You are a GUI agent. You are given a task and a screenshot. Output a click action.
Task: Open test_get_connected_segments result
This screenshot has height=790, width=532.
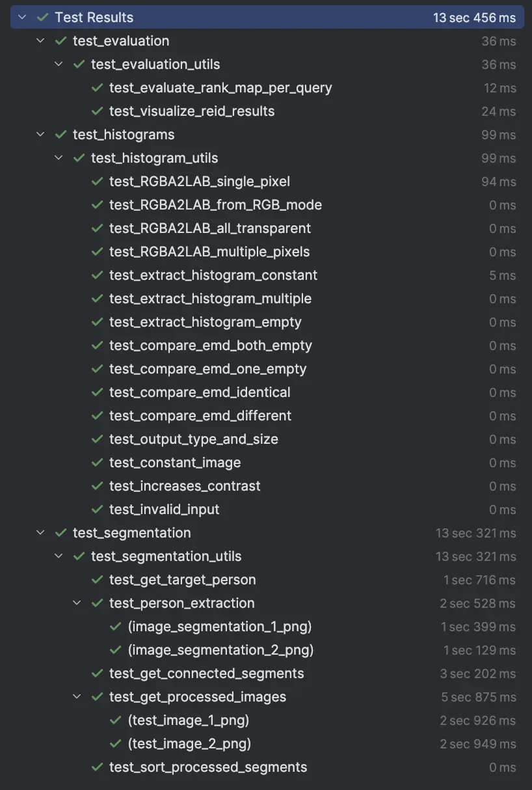tap(206, 674)
